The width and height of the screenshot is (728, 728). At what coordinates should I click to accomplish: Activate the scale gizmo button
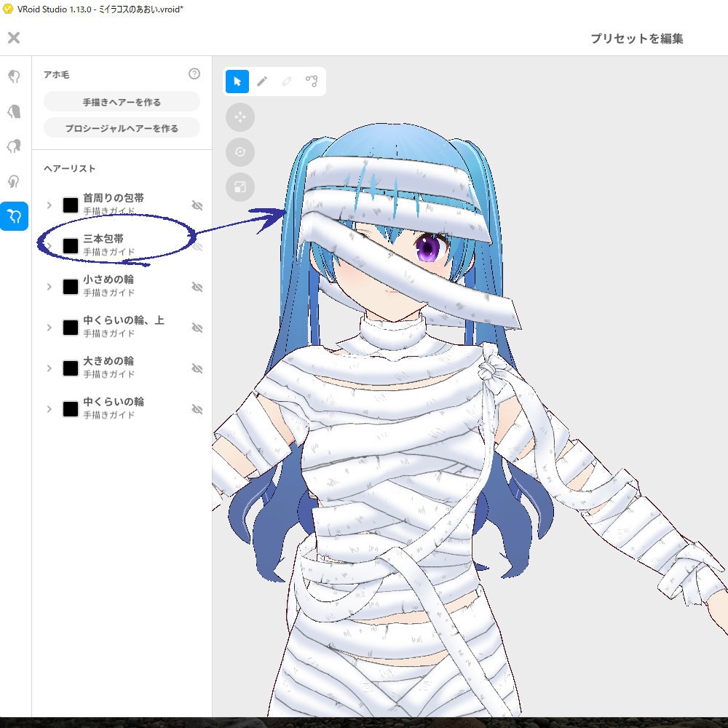pos(240,187)
